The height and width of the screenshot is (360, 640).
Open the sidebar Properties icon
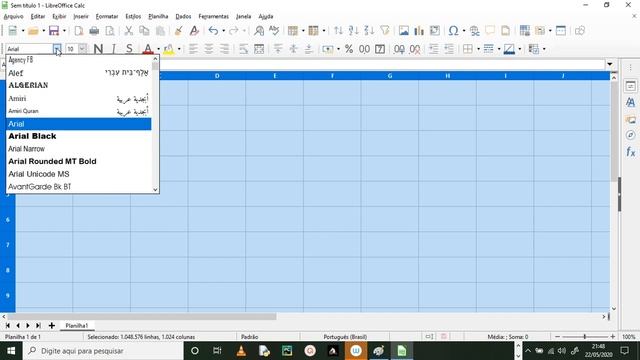tap(630, 86)
